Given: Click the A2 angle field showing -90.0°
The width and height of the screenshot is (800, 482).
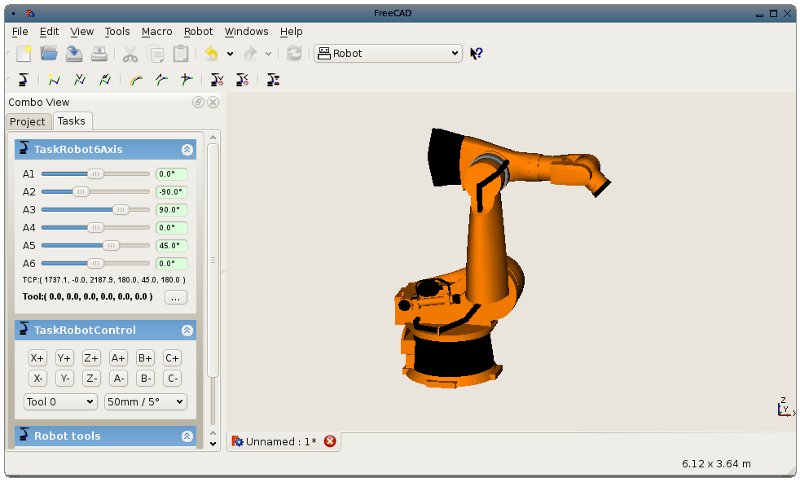Looking at the screenshot, I should tap(171, 192).
